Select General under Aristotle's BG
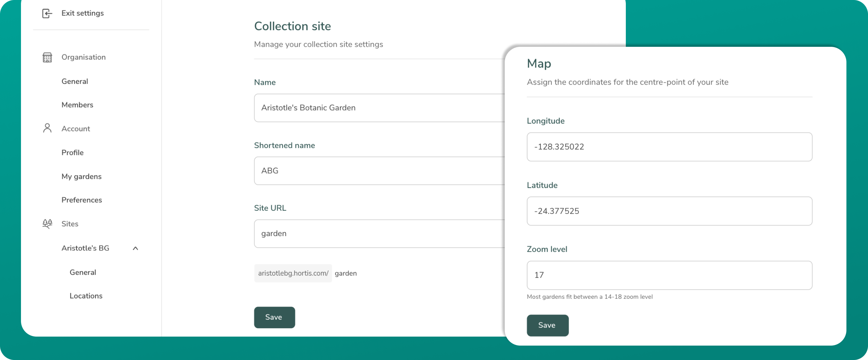The image size is (868, 360). [82, 272]
